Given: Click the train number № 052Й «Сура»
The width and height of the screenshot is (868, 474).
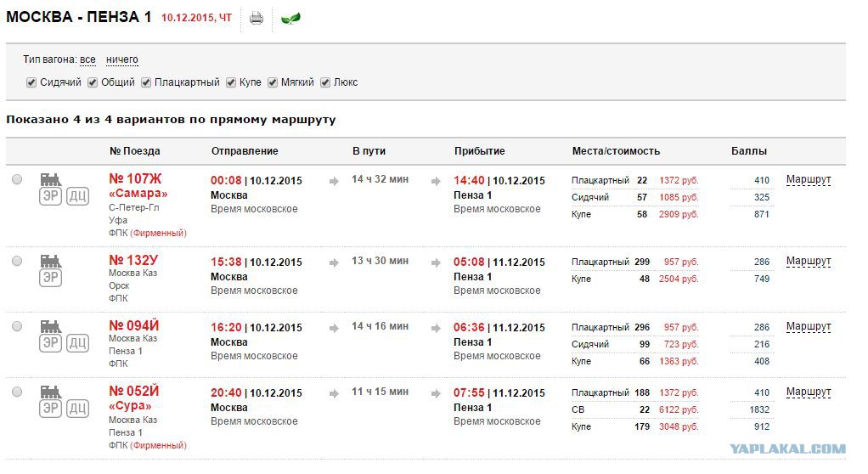Looking at the screenshot, I should pyautogui.click(x=133, y=398).
